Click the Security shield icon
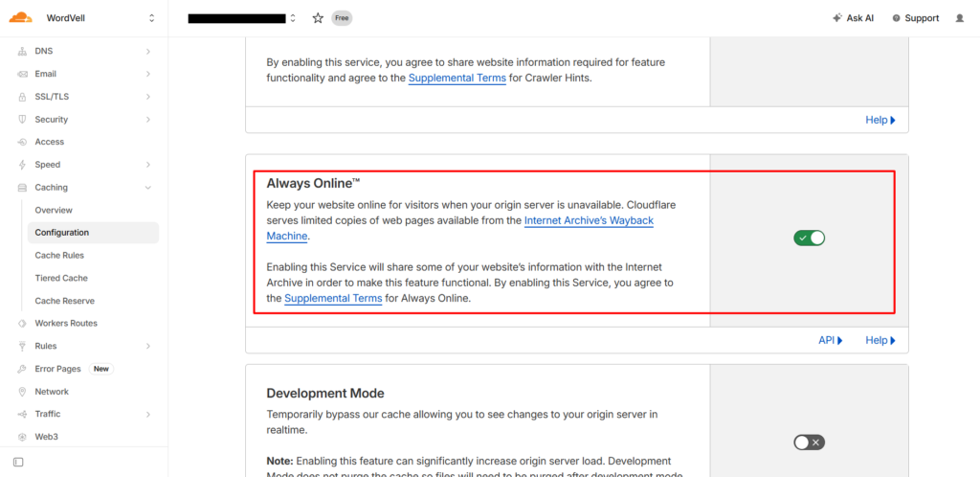 click(23, 120)
